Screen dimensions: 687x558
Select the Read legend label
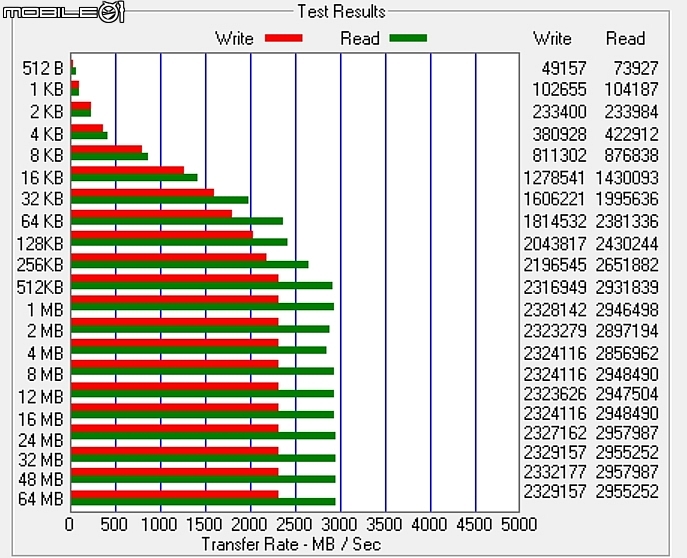(360, 39)
